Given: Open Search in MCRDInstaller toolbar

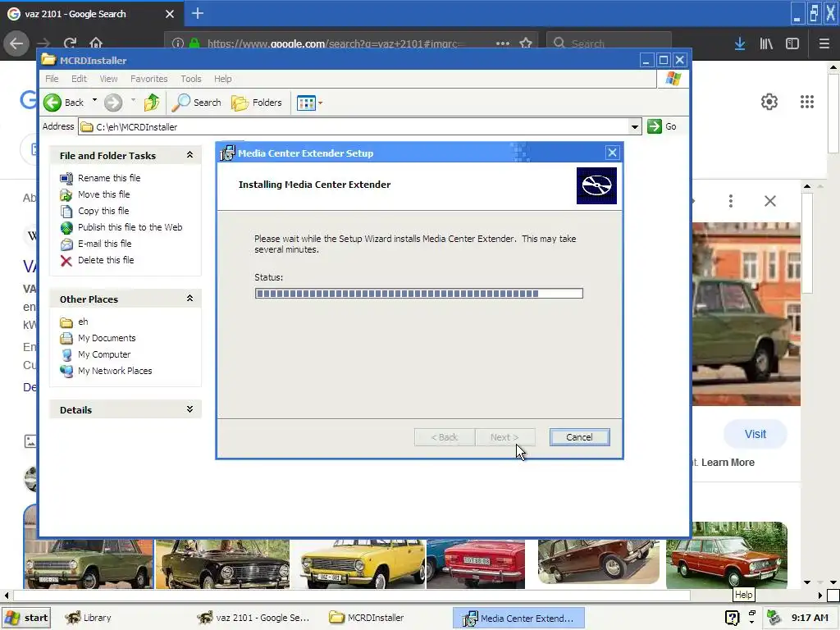Looking at the screenshot, I should tap(197, 103).
